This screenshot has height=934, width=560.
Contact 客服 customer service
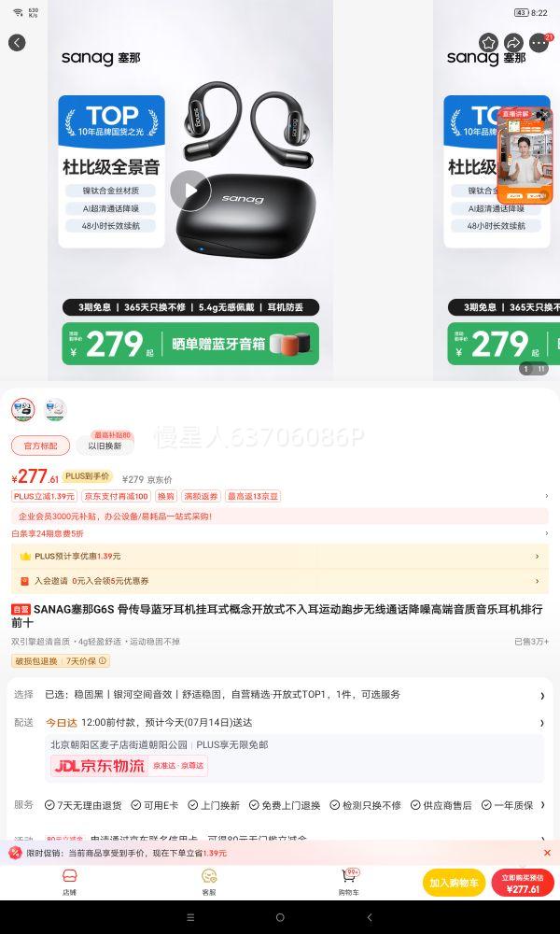[209, 882]
